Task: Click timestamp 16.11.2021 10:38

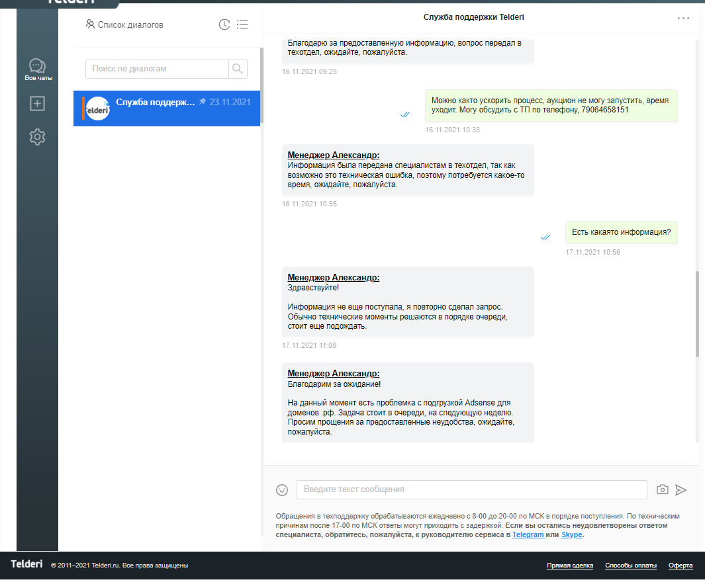Action: [x=452, y=130]
